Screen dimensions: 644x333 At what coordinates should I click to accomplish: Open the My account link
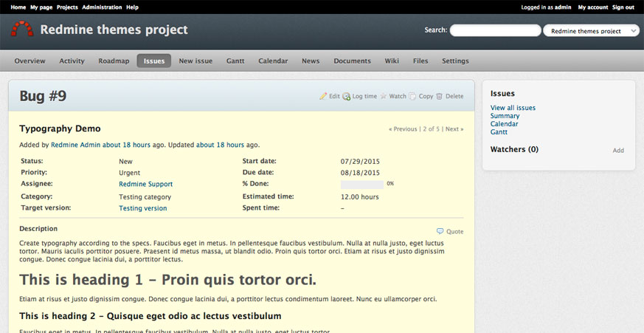tap(592, 7)
